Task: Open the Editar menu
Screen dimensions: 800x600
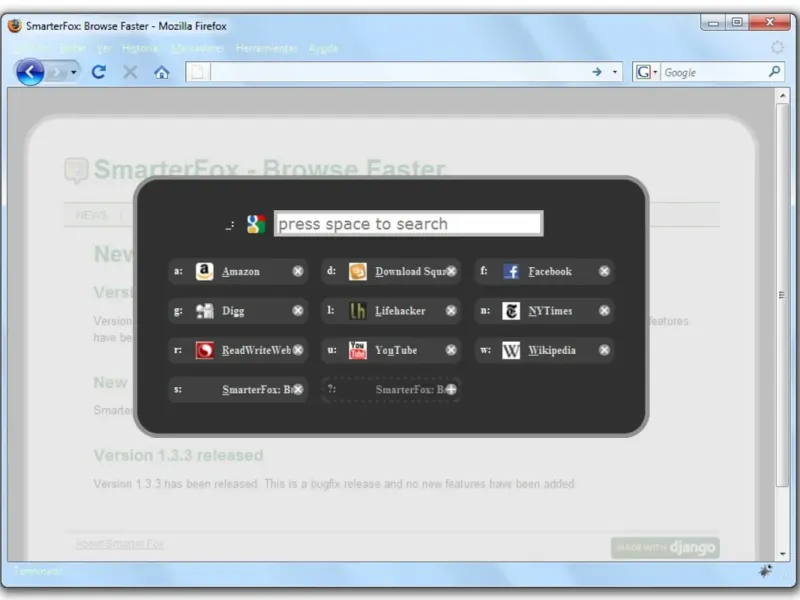Action: click(73, 48)
